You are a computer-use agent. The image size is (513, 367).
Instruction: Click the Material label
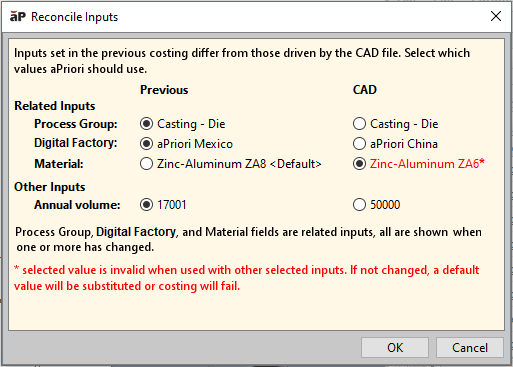point(59,164)
